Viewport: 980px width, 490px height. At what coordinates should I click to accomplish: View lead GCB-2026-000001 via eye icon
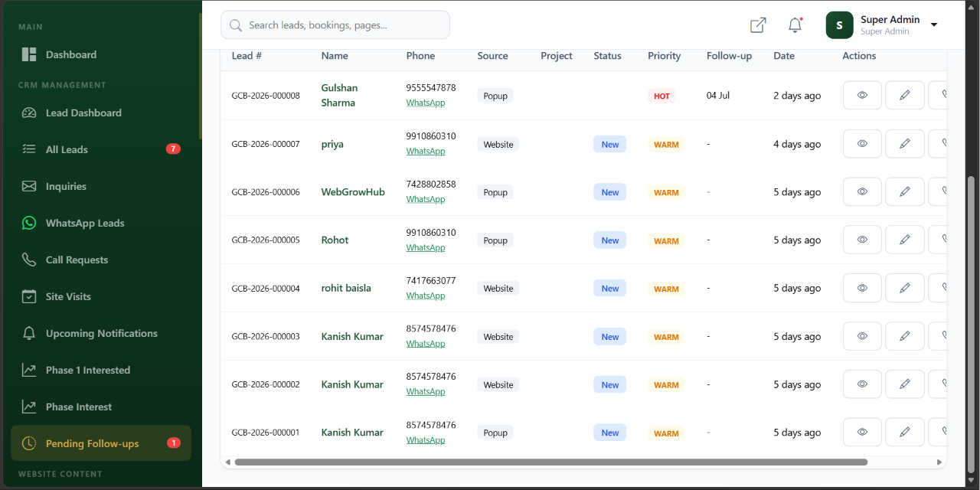[x=862, y=432]
